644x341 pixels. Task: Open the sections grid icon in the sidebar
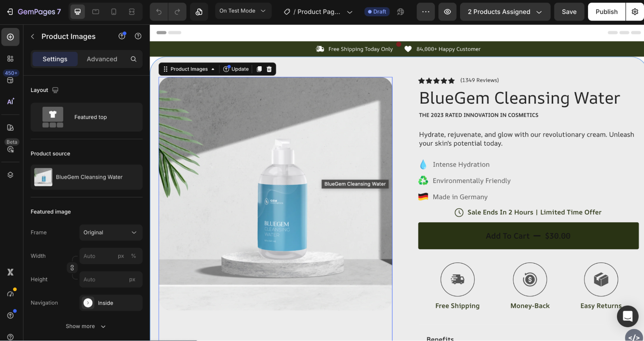click(x=10, y=59)
